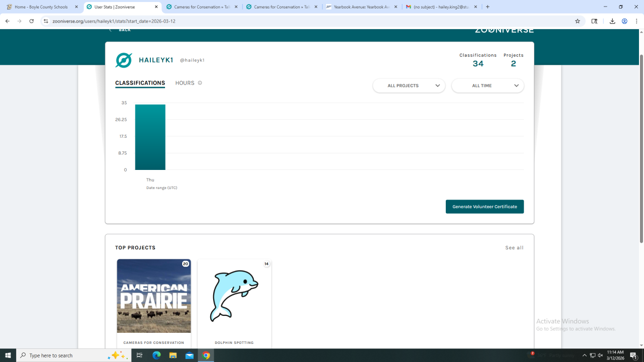Open Mail app from the taskbar

[190, 355]
